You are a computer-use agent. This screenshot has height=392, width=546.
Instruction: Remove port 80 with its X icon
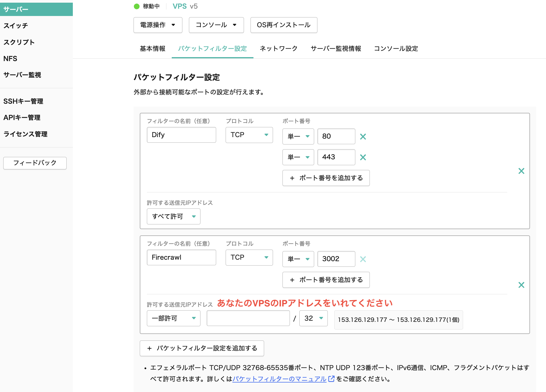(x=363, y=136)
